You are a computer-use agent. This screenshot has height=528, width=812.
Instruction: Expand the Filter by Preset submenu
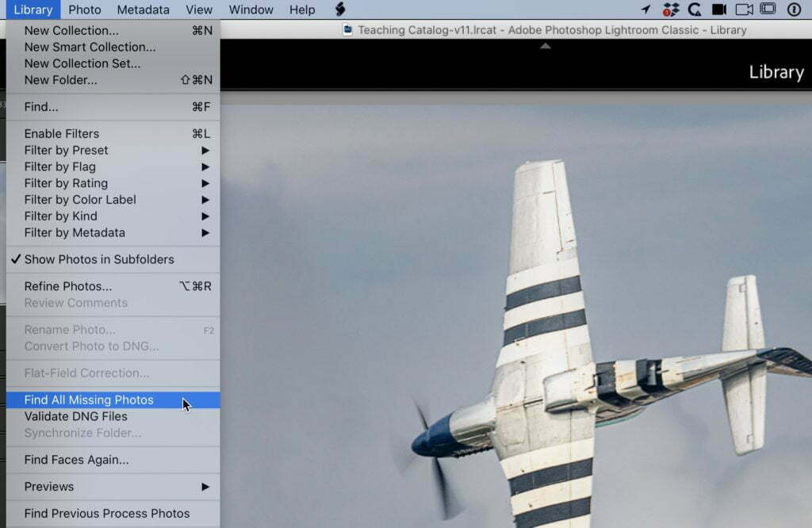point(113,151)
